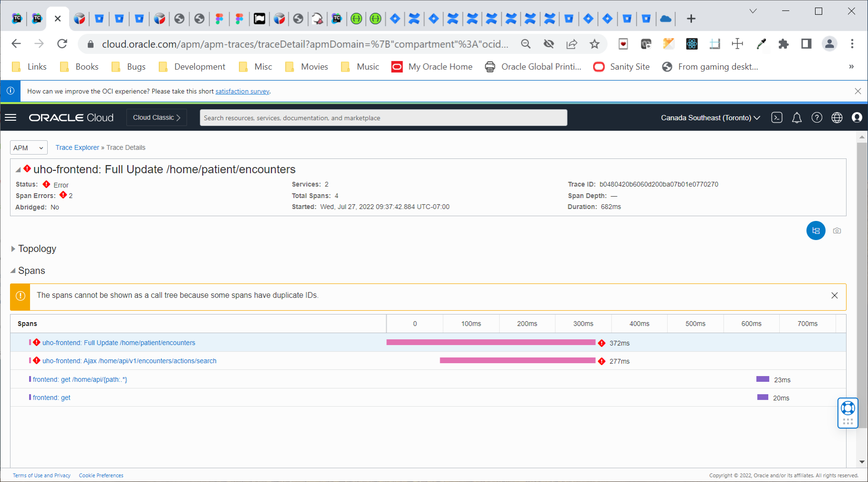This screenshot has height=482, width=868.
Task: Click the camera snapshot icon
Action: click(x=837, y=231)
